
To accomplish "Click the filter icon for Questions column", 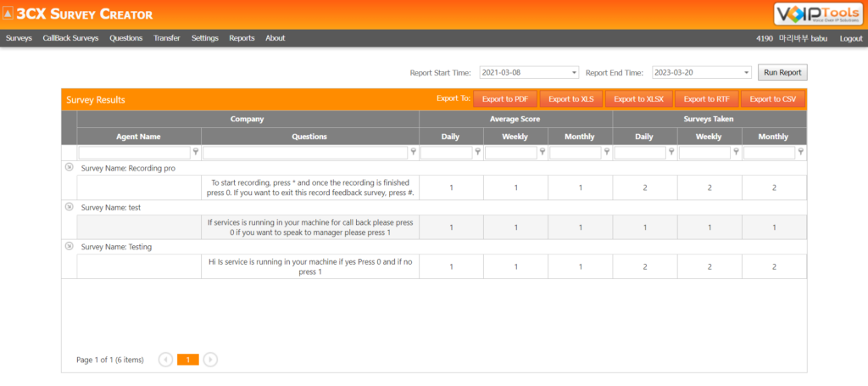I will click(x=413, y=152).
